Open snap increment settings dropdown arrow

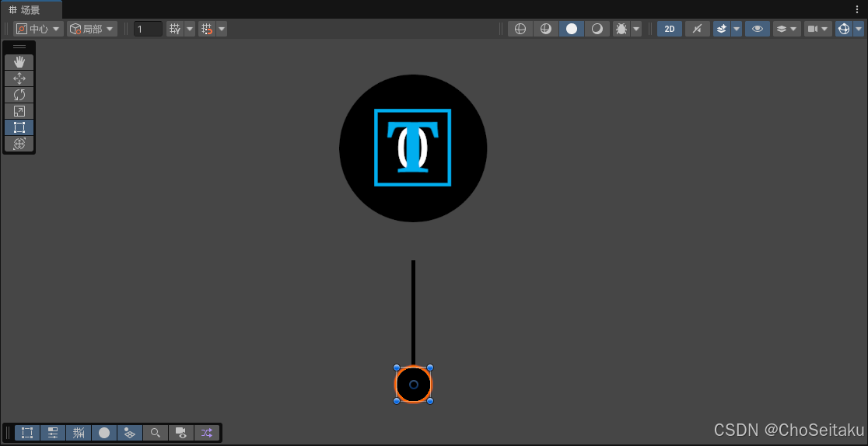(222, 29)
